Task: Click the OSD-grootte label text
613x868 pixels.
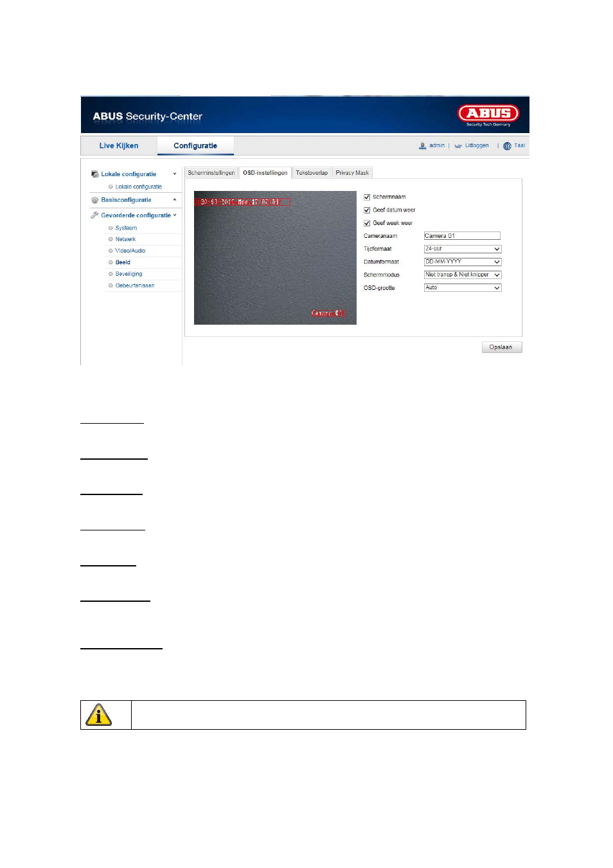Action: [x=379, y=288]
